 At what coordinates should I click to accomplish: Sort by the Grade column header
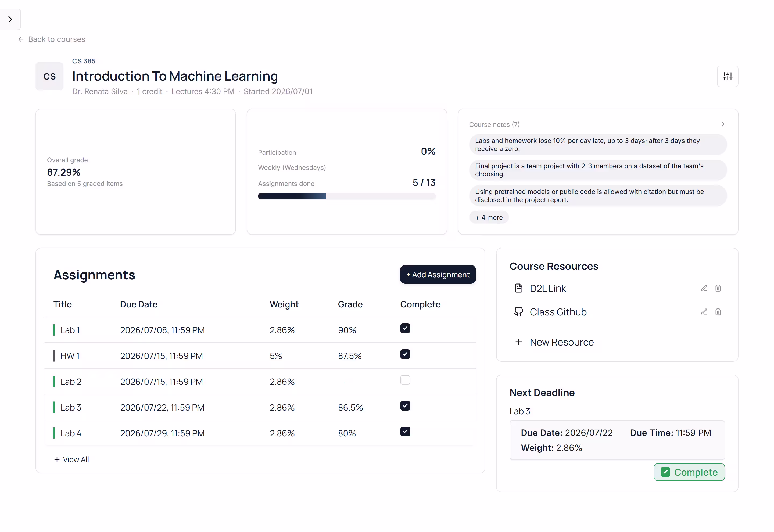click(x=350, y=304)
